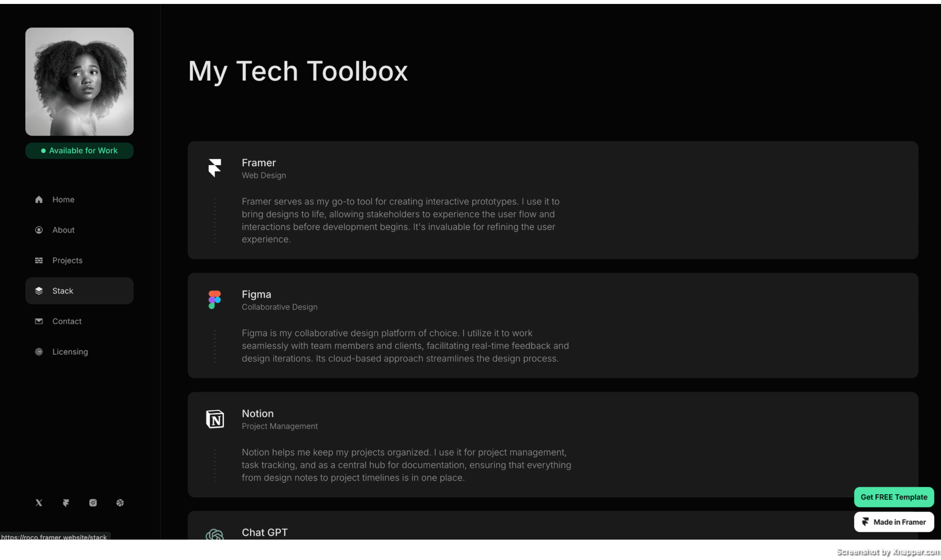
Task: Click the Contact envelope icon
Action: (x=39, y=321)
